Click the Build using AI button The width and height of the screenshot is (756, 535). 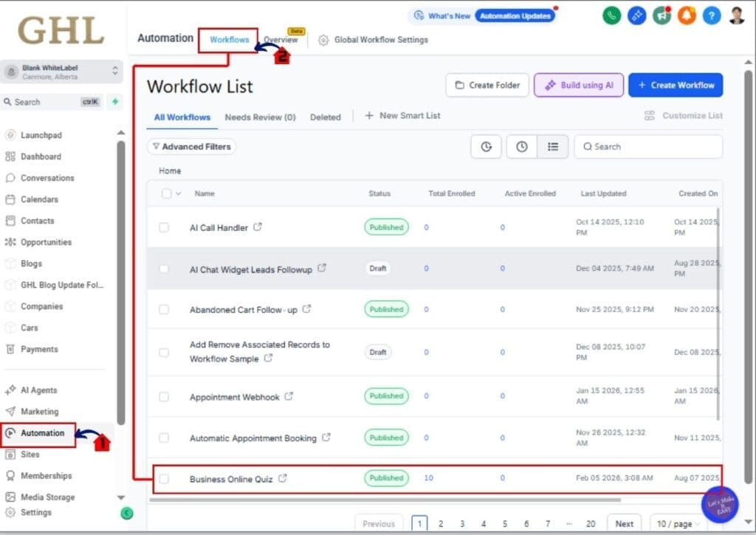[579, 85]
